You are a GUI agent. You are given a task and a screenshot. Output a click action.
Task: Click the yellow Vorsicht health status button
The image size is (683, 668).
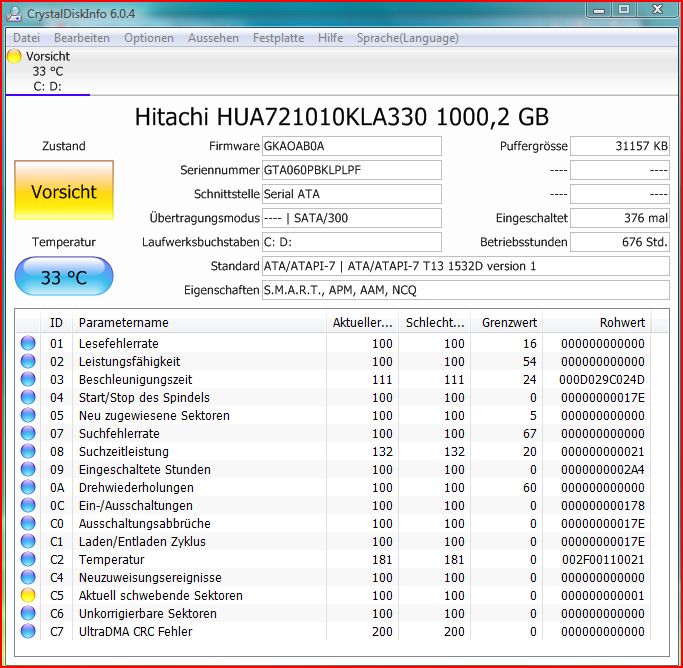point(64,190)
